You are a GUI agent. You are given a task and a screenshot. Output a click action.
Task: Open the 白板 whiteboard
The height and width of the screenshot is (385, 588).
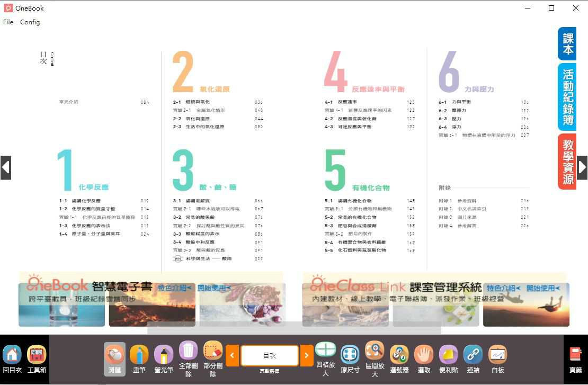[x=497, y=359]
